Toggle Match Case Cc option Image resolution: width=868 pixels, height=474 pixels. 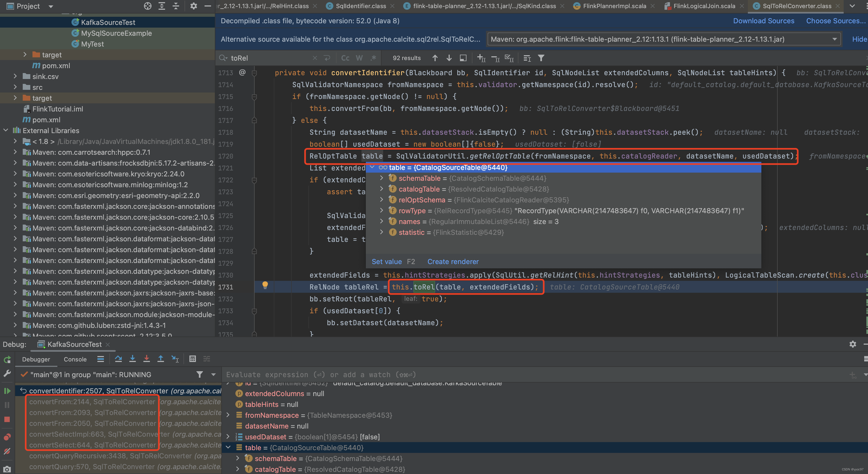[345, 58]
